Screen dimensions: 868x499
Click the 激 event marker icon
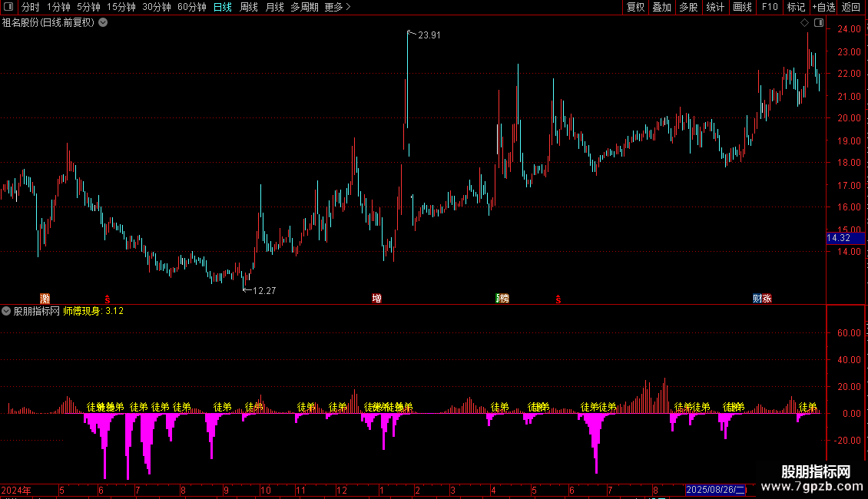(x=45, y=298)
